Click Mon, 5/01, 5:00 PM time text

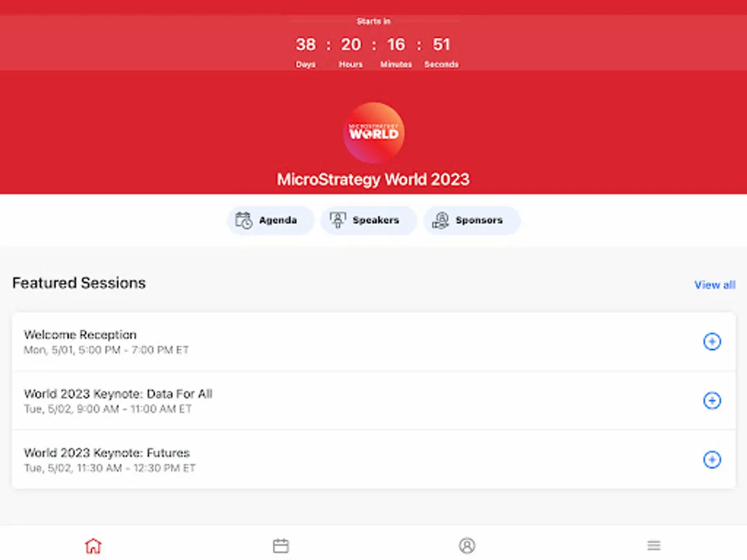pyautogui.click(x=106, y=350)
